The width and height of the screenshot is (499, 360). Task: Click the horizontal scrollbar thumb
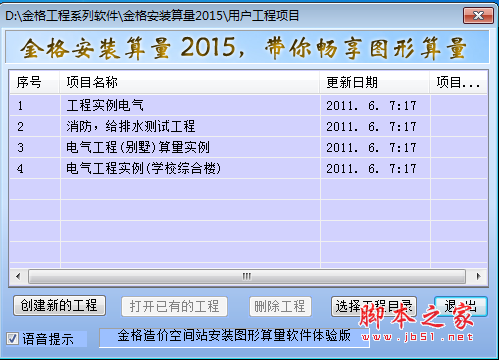click(247, 276)
